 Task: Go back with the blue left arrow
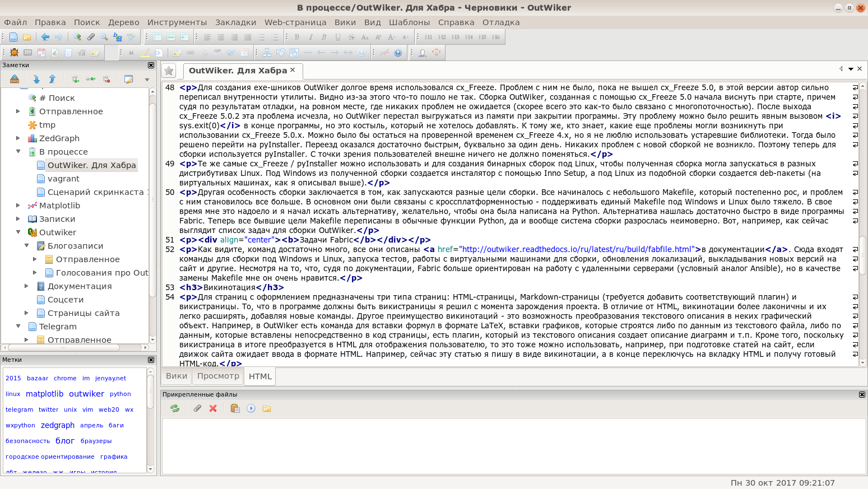point(45,37)
